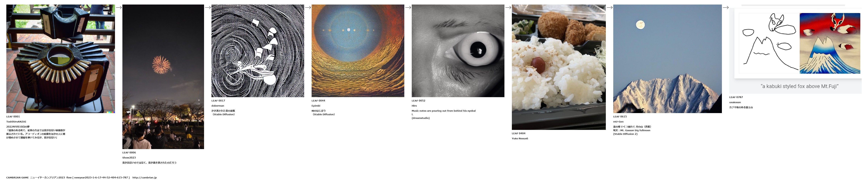Click arrow between orb and eye images
868x182 pixels.
408,7
